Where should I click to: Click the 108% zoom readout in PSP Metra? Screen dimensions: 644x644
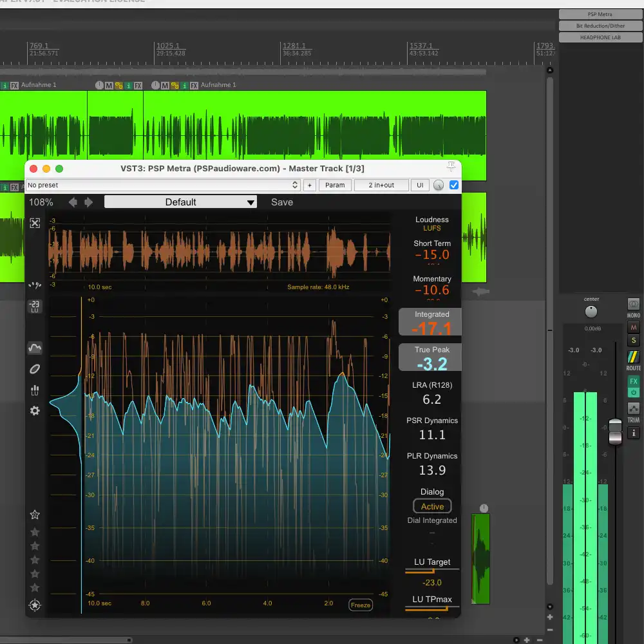[41, 202]
